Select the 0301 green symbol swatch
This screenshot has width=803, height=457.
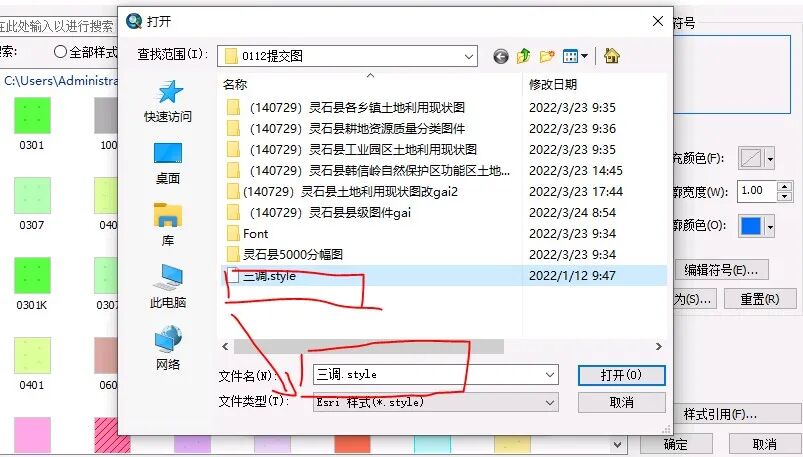pos(32,116)
